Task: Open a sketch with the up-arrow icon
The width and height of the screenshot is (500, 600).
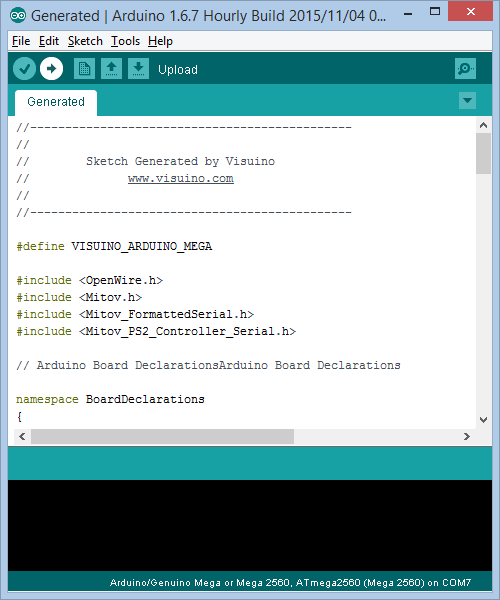Action: coord(111,69)
